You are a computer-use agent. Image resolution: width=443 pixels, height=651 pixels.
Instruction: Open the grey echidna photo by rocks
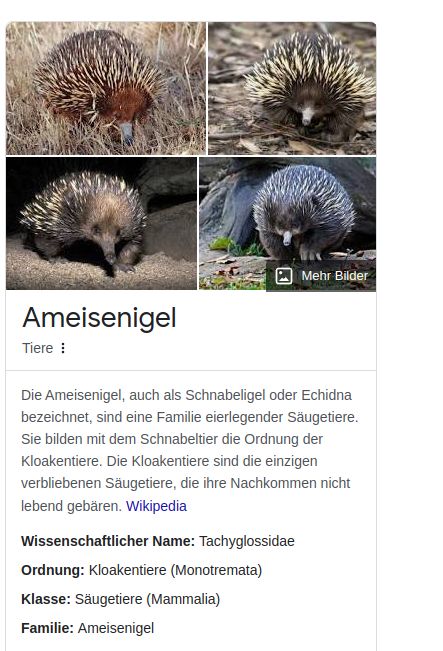(287, 223)
